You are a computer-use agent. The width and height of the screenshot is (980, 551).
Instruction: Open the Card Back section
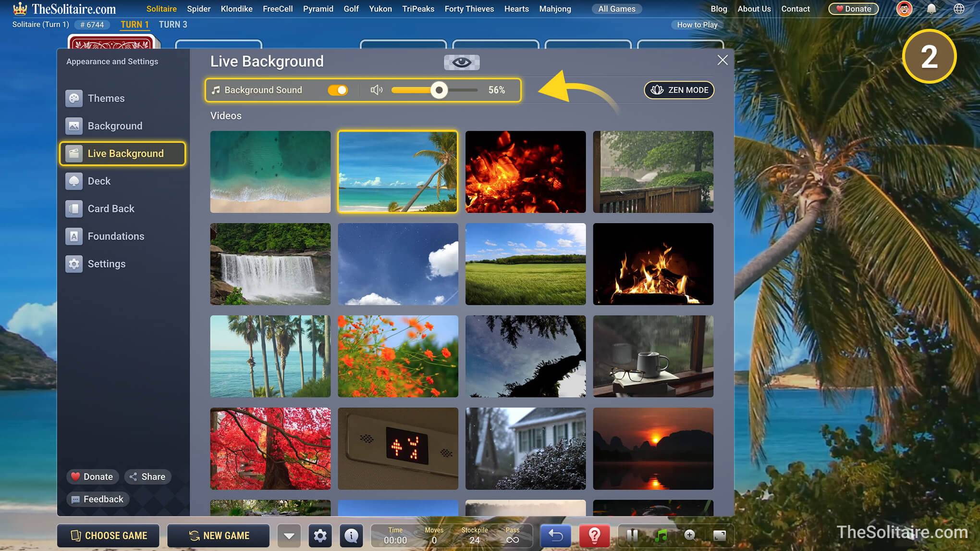100,209
